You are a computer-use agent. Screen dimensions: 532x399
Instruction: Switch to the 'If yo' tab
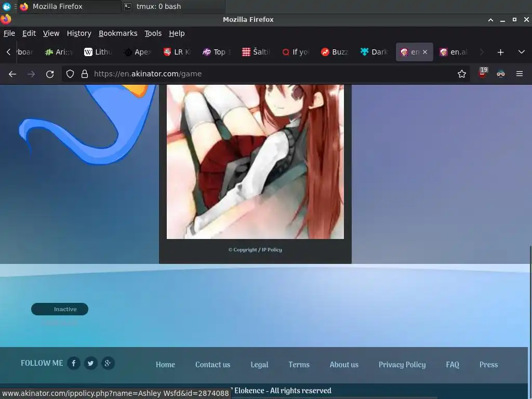coord(296,52)
